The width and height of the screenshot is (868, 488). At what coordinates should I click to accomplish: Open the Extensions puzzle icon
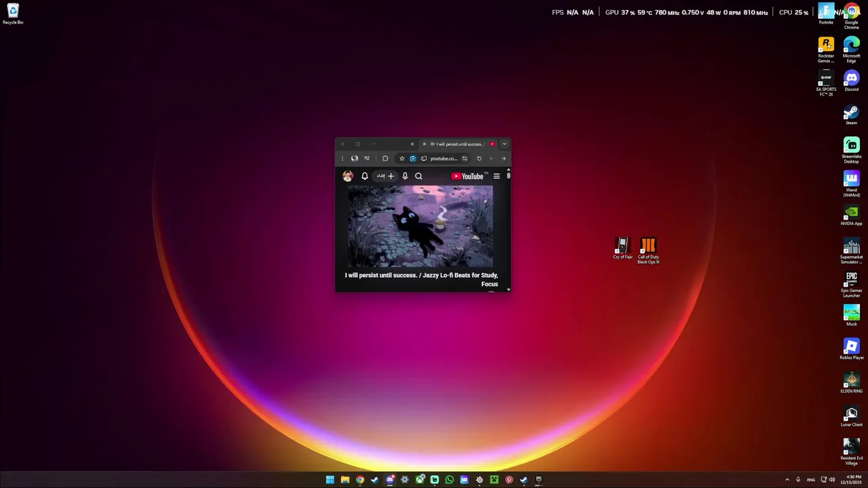(x=384, y=159)
